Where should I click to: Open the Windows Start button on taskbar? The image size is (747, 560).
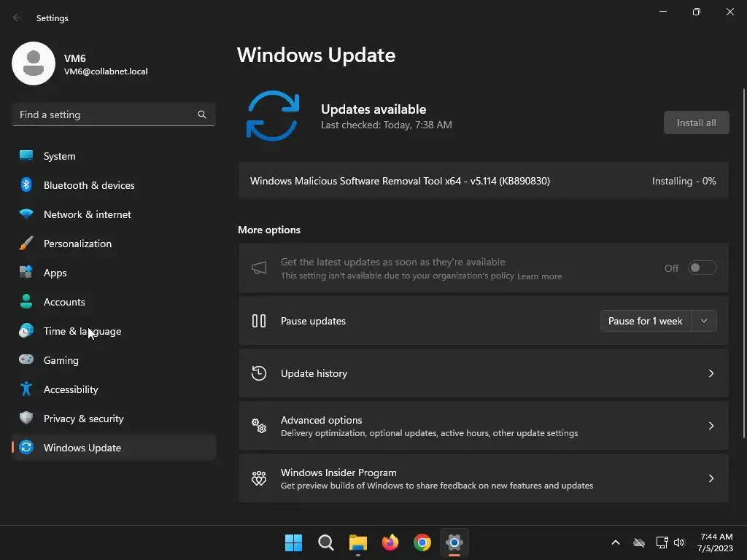click(x=293, y=542)
